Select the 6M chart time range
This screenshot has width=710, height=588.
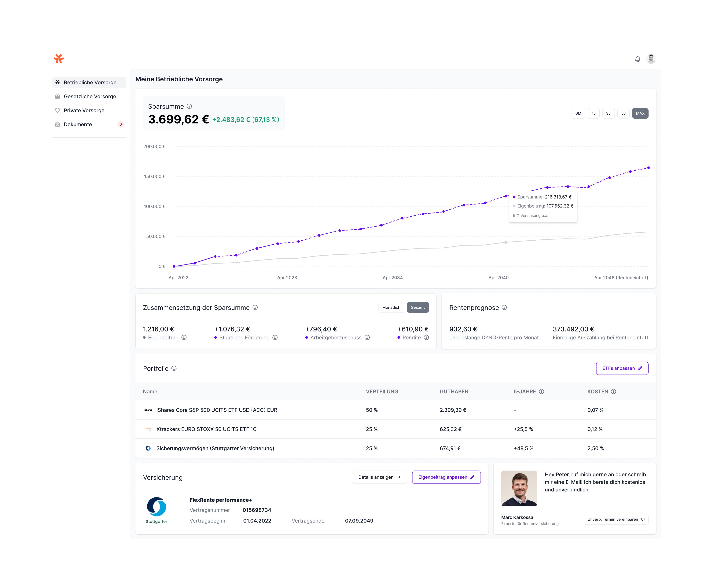[x=578, y=113]
